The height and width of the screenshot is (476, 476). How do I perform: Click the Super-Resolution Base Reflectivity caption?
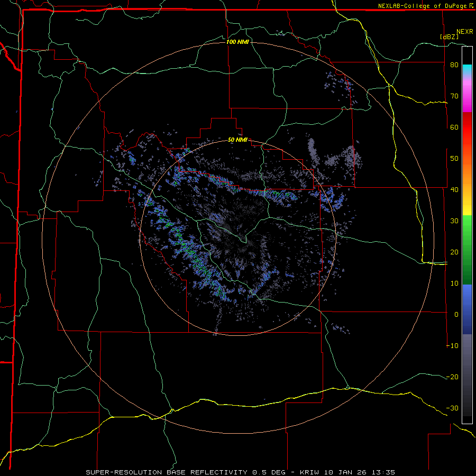(167, 472)
